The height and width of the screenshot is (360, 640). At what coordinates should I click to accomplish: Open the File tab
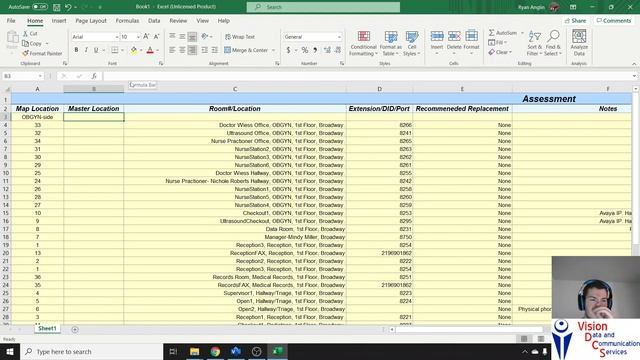[11, 20]
